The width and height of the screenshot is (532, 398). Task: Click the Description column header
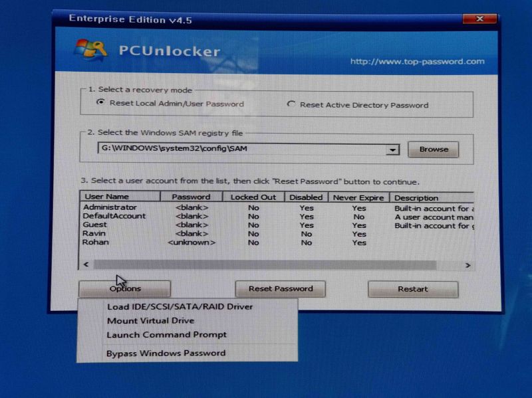[x=432, y=198]
